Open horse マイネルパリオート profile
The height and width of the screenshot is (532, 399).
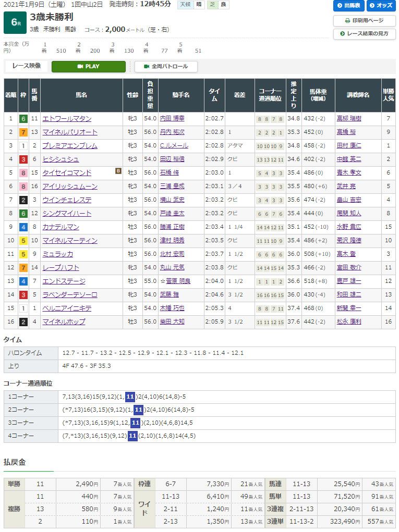click(x=70, y=132)
